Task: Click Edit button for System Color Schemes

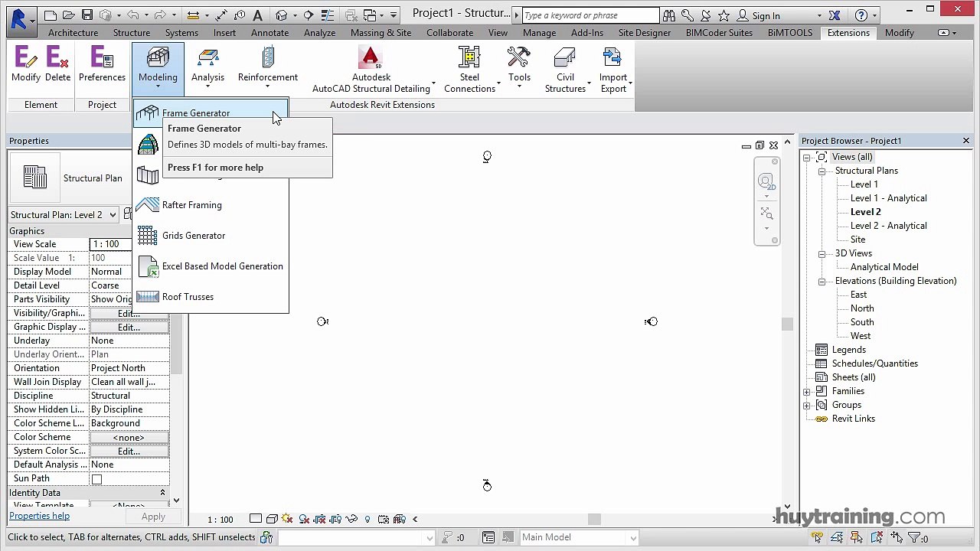Action: pos(129,451)
